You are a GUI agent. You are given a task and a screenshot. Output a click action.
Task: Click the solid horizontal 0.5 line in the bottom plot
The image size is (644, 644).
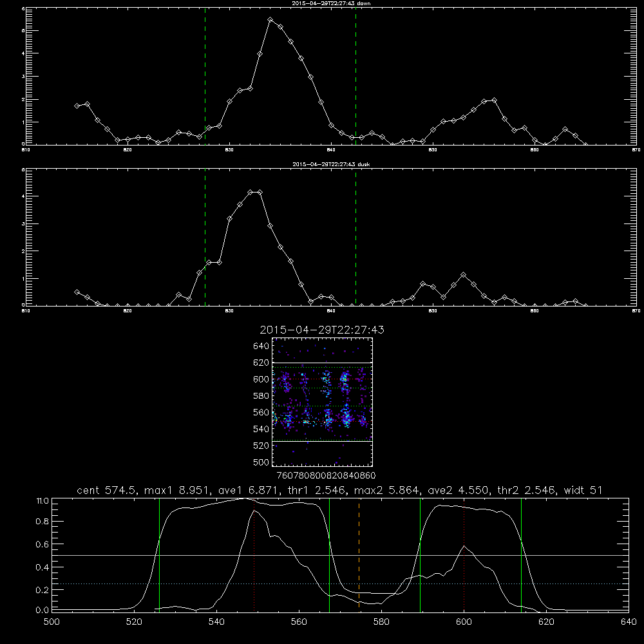341,555
